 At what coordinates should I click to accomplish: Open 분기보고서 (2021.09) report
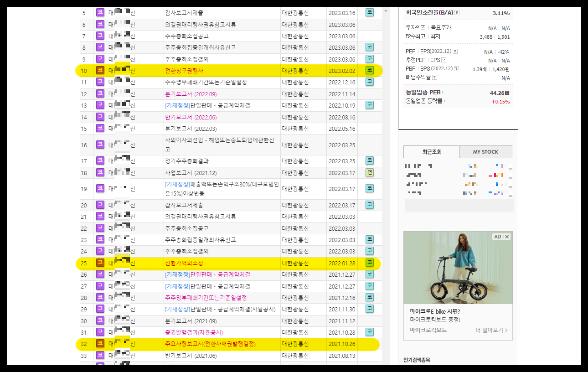pyautogui.click(x=191, y=321)
